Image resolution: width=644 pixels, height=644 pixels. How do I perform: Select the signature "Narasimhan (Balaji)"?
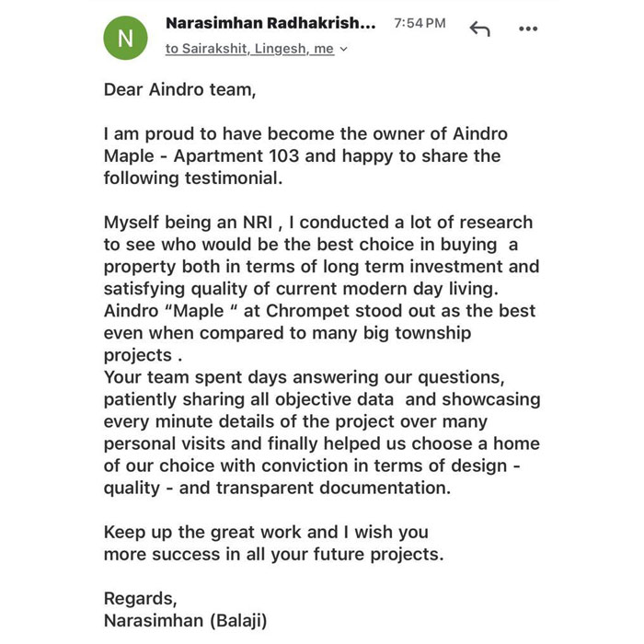pos(185,621)
